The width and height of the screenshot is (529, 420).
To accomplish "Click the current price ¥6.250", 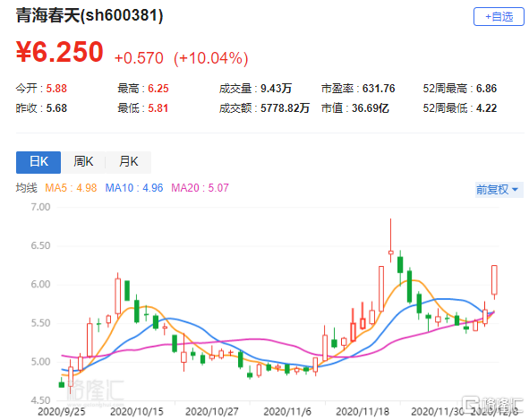I will click(60, 52).
